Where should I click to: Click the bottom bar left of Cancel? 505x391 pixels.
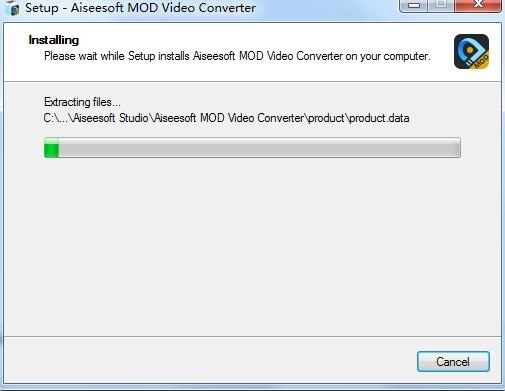[210, 361]
